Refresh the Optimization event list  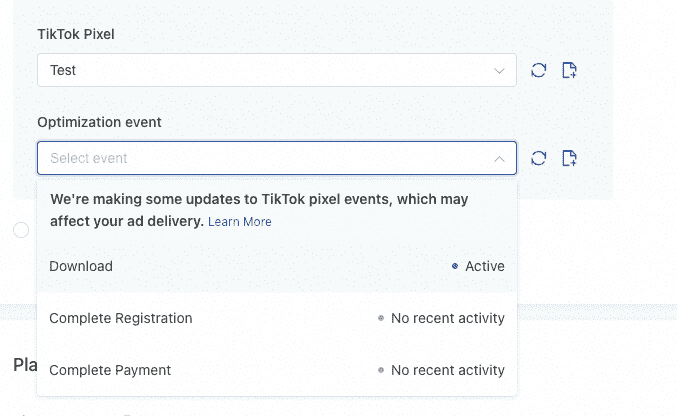click(x=538, y=158)
